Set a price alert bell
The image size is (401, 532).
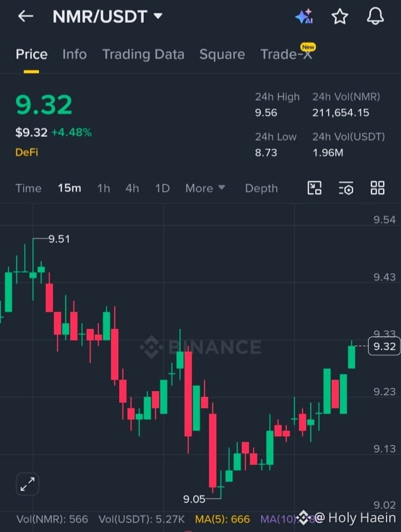(375, 16)
